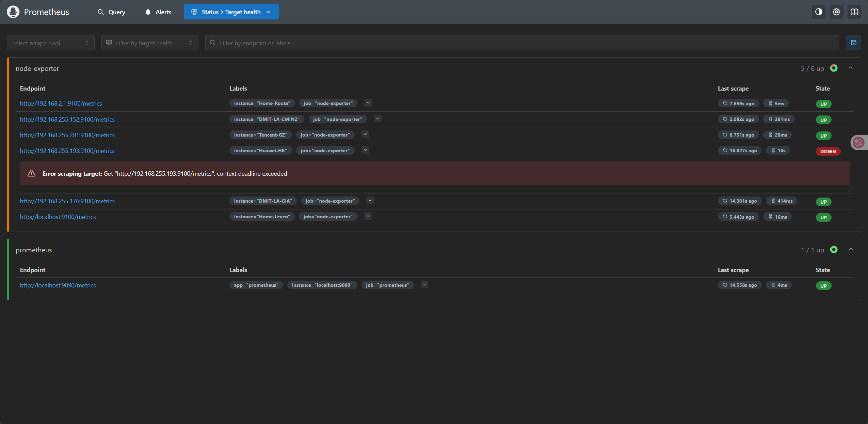The height and width of the screenshot is (424, 868).
Task: Open the Query page
Action: click(x=112, y=12)
